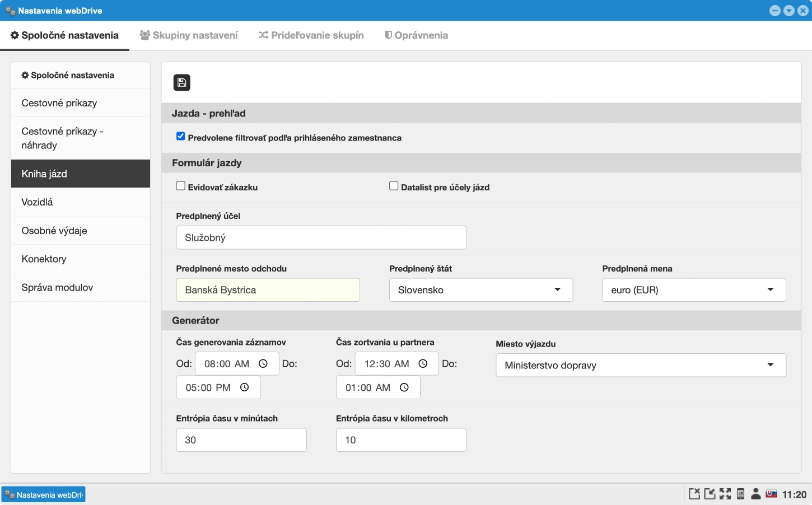Image resolution: width=812 pixels, height=505 pixels.
Task: Select Kniha jázd in sidebar
Action: pos(81,174)
